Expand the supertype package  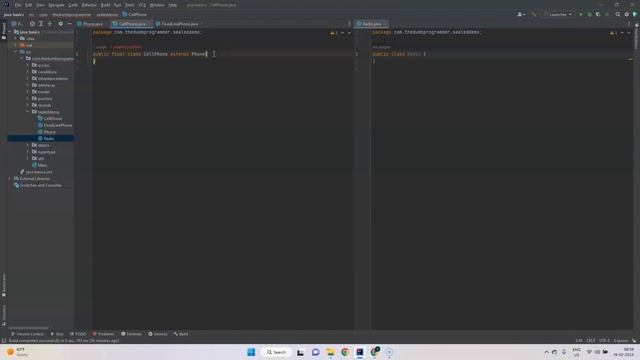click(x=28, y=152)
